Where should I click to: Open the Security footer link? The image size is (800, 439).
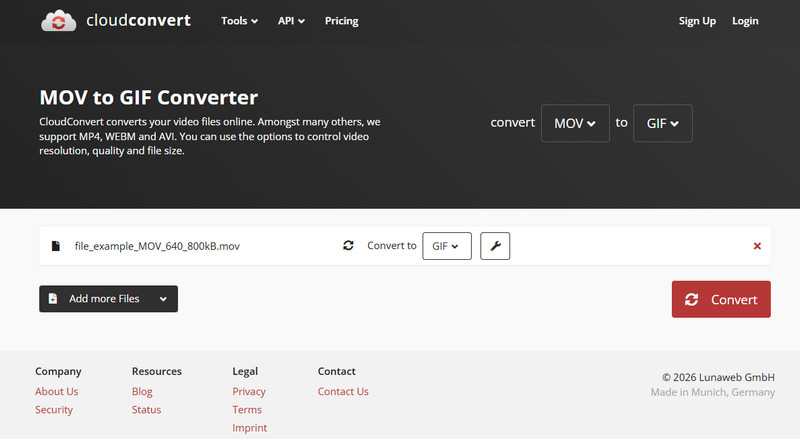point(54,410)
